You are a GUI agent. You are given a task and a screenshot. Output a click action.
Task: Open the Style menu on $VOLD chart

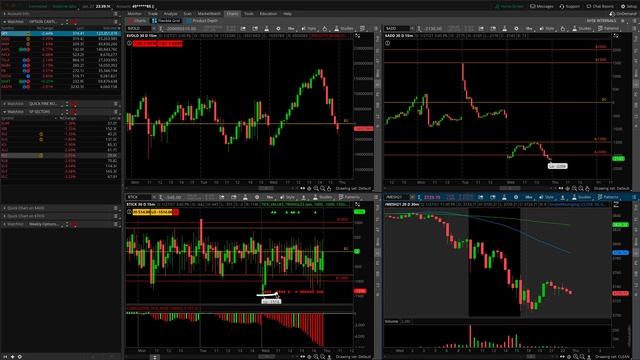coord(309,29)
